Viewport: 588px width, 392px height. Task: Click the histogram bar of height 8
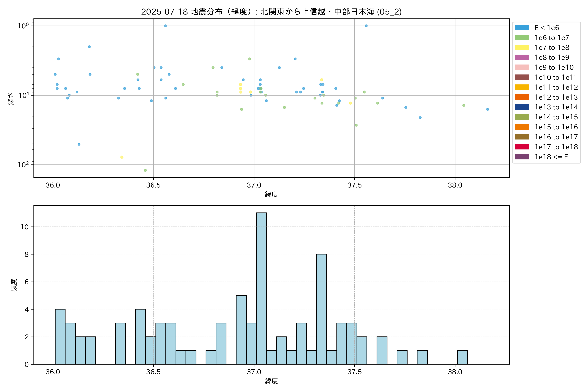(321, 309)
